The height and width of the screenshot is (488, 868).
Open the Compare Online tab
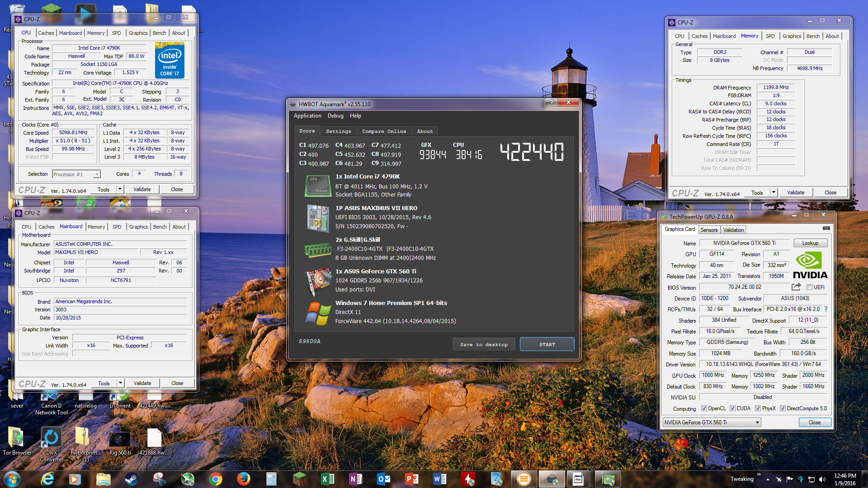[384, 131]
